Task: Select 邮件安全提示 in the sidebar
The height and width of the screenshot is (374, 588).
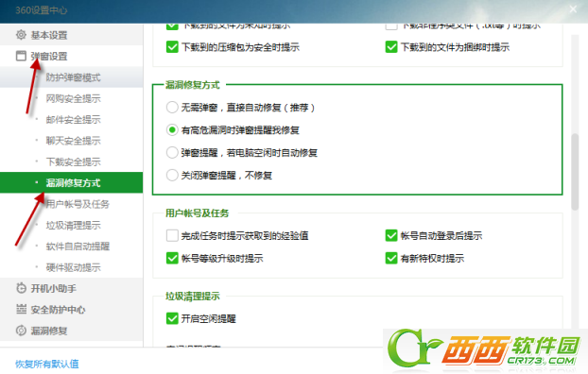Action: click(x=71, y=120)
